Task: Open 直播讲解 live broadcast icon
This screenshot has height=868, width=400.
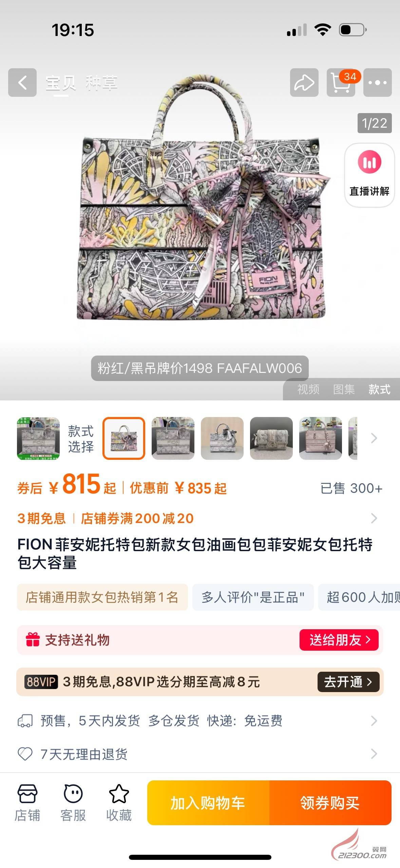Action: [369, 175]
